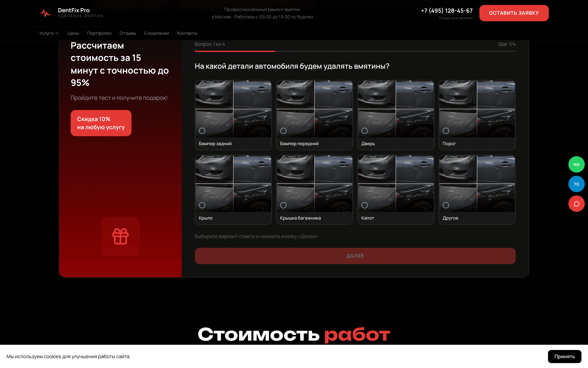Select the Крышка багажника radio button
588x368 pixels.
[283, 205]
